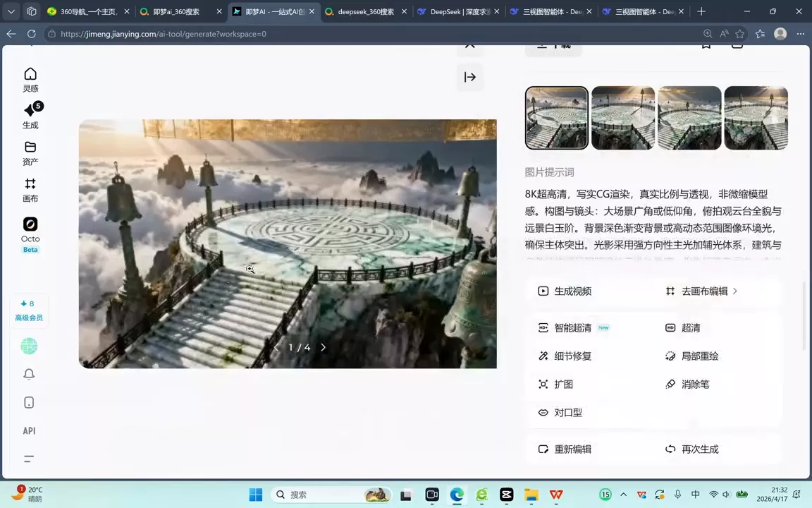Screen dimensions: 812x508
Task: Click the 图片提示词 prompt text
Action: [653, 219]
